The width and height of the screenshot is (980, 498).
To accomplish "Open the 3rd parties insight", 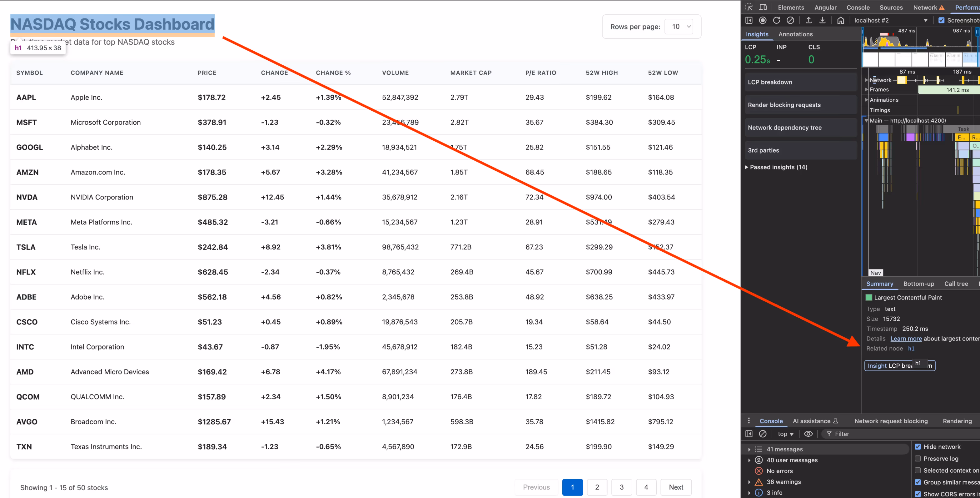I will pyautogui.click(x=800, y=150).
